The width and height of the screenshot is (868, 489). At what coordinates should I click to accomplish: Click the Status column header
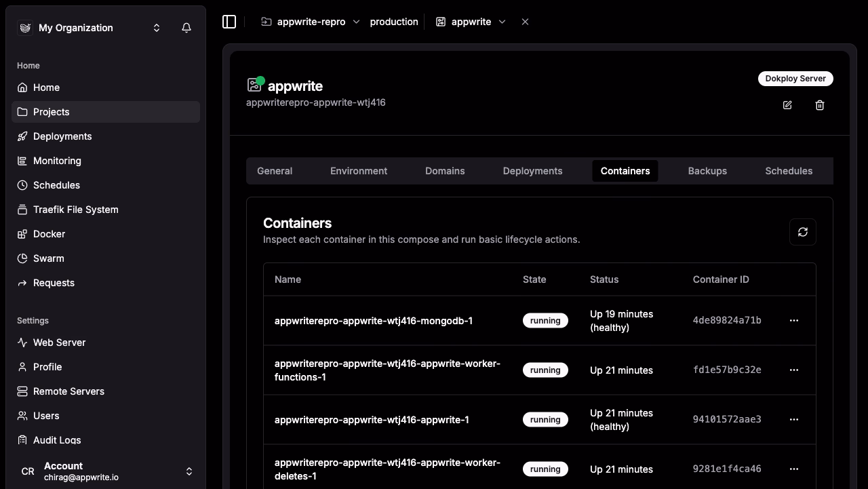(604, 279)
